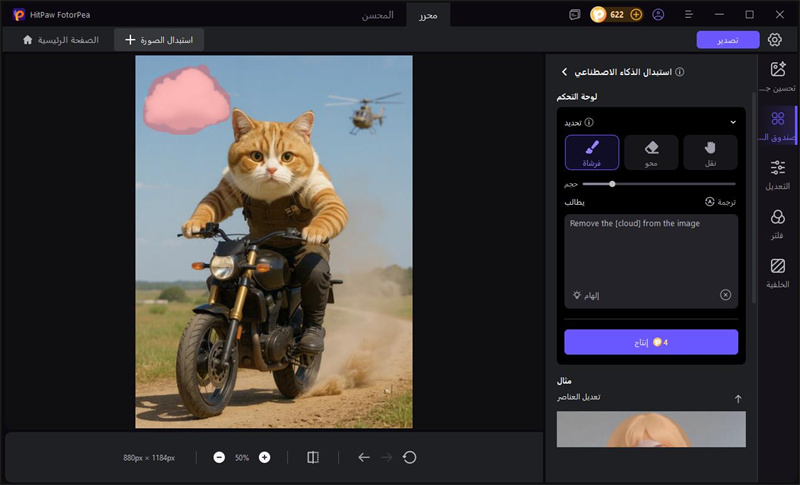This screenshot has width=800, height=485.
Task: Go to the home page (الصفحة الرئيسية)
Action: click(61, 40)
